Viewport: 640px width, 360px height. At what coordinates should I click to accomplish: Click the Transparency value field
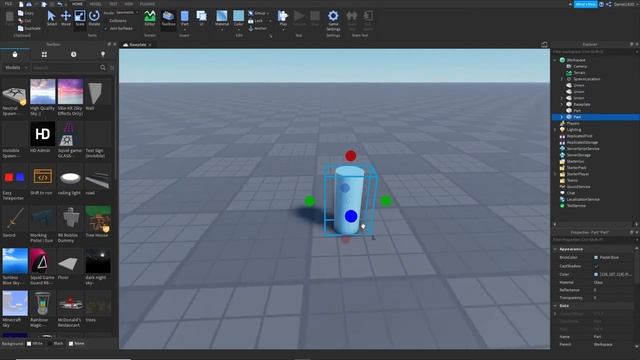pos(613,298)
